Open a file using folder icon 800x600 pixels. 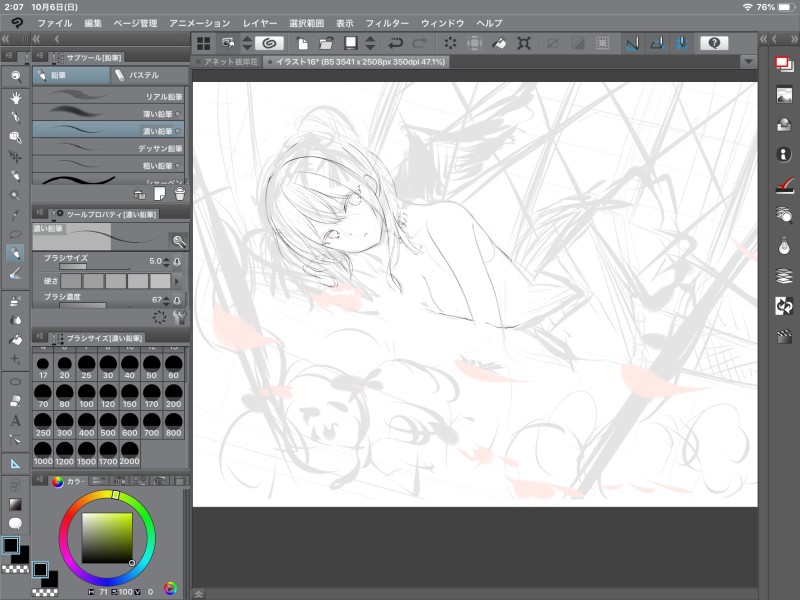coord(326,43)
